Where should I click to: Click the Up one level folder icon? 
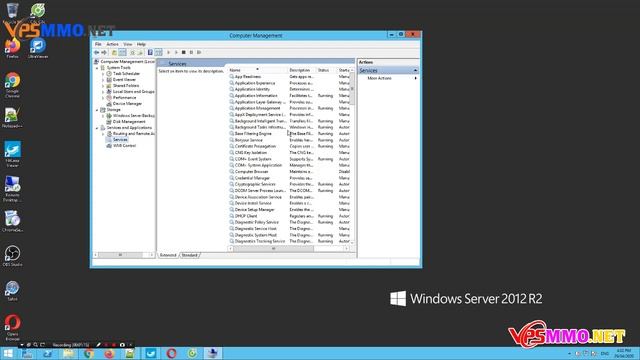pyautogui.click(x=114, y=53)
